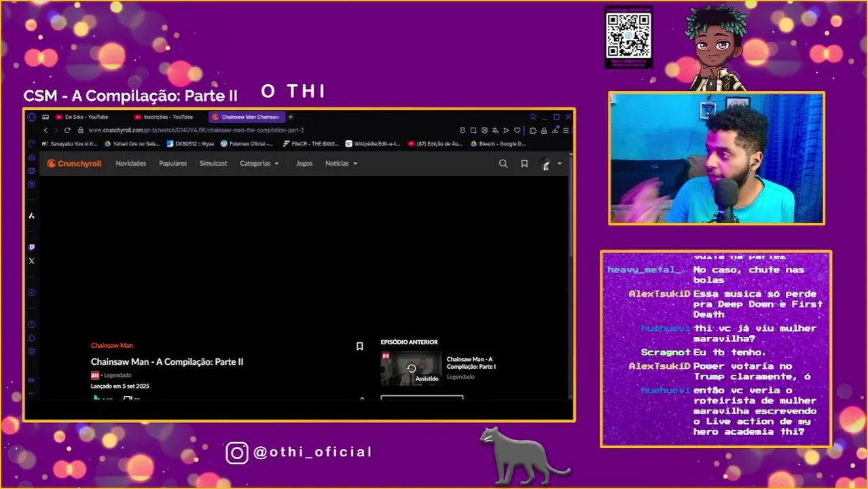Open the sidebar three-dots more options
The image size is (868, 489).
pos(31,393)
